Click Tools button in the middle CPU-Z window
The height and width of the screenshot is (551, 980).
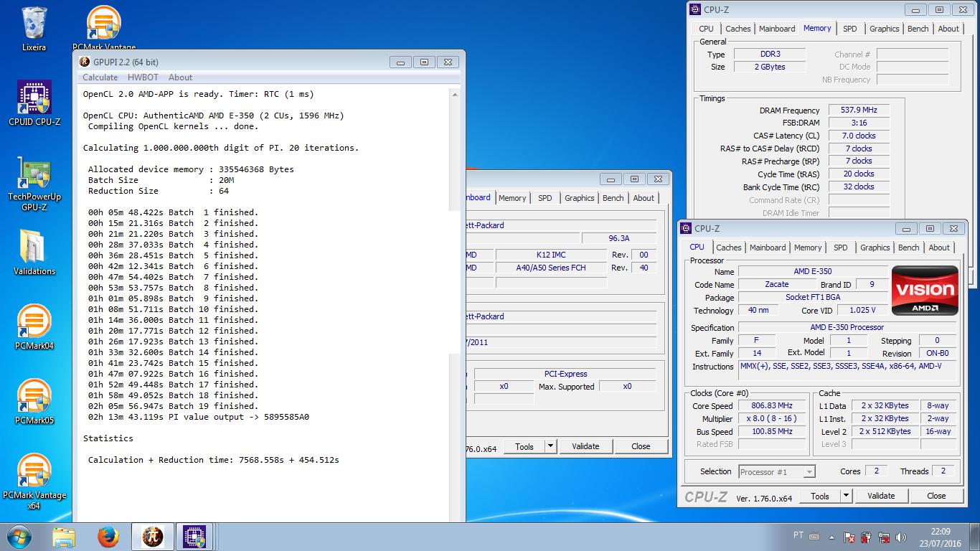pyautogui.click(x=524, y=446)
